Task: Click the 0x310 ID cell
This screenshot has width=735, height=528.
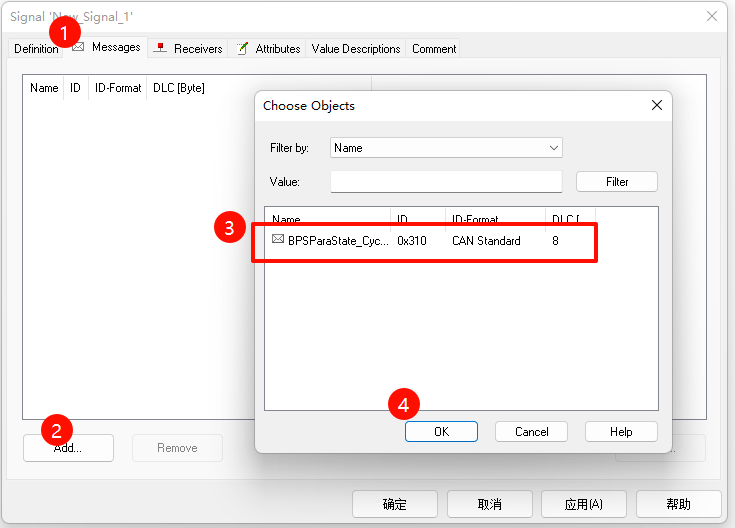Action: [x=412, y=241]
